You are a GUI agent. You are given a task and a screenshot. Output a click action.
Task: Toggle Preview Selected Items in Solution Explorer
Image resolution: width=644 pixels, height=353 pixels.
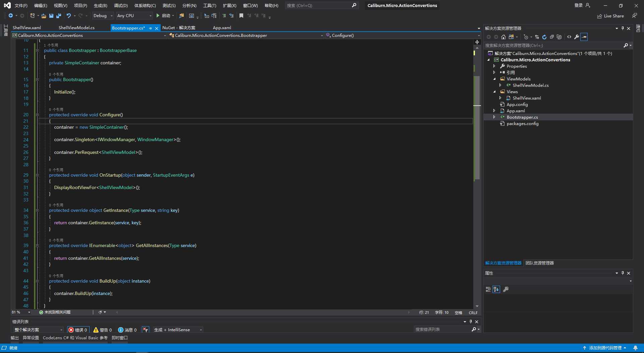click(x=584, y=37)
